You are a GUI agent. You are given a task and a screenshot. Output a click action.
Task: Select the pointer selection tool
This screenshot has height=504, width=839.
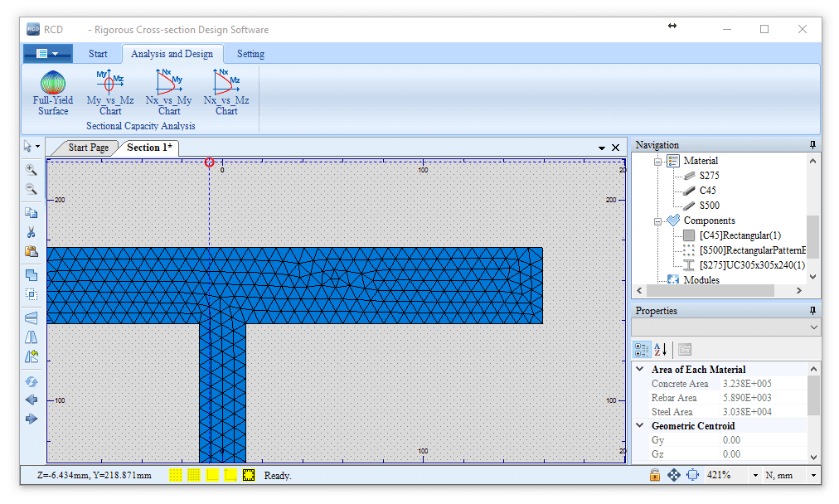28,146
